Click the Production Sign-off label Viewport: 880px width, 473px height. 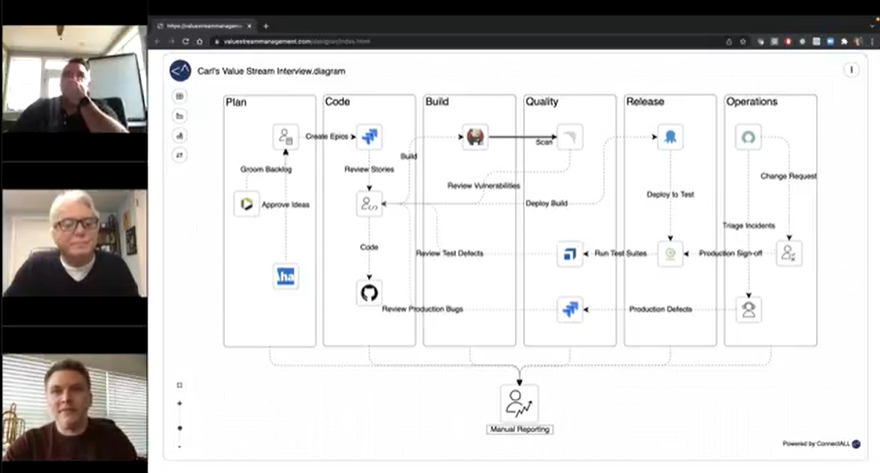pyautogui.click(x=730, y=254)
